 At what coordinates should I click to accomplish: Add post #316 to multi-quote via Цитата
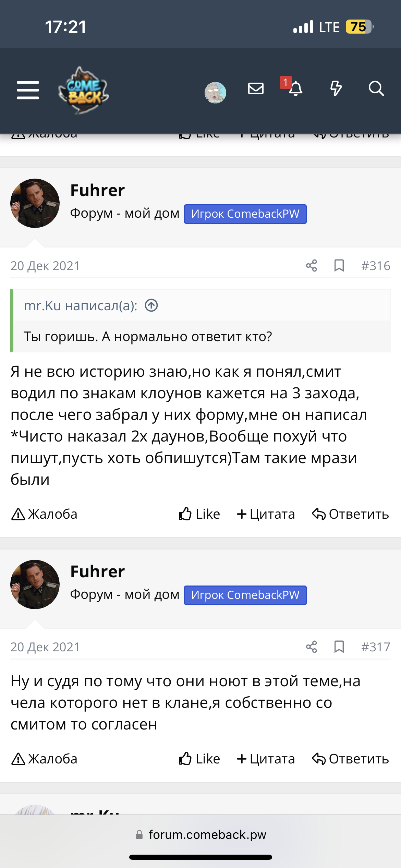266,514
